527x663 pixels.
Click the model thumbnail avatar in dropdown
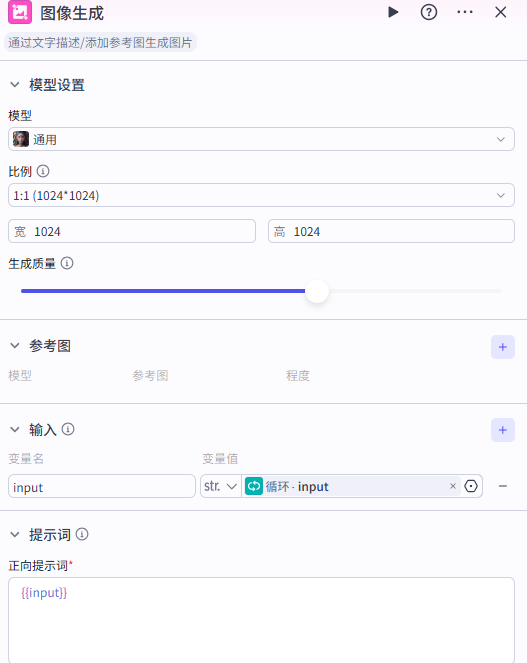(21, 139)
